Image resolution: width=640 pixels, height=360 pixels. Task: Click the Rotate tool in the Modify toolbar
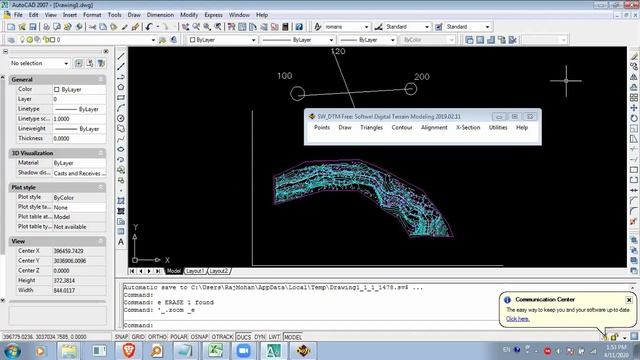point(633,118)
